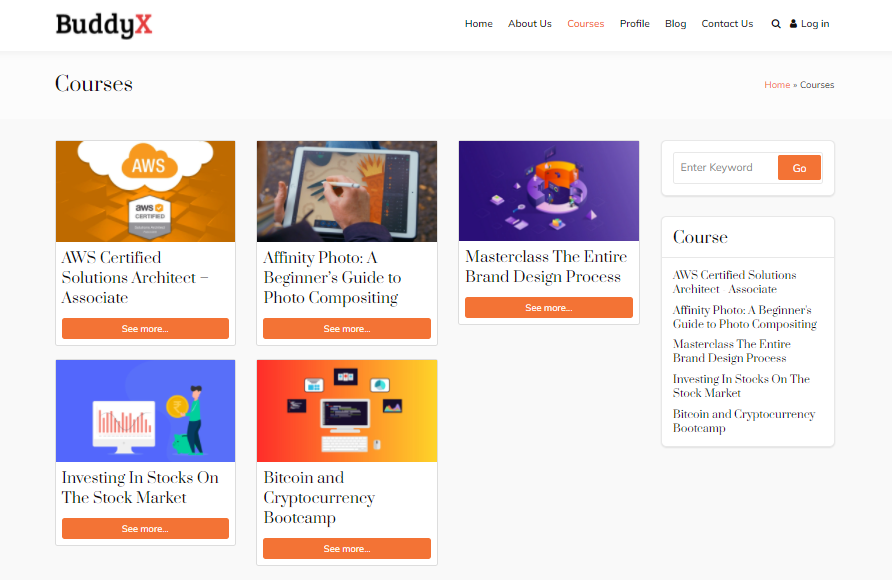This screenshot has height=580, width=892.
Task: See more on the Affinity Photo course
Action: [347, 329]
